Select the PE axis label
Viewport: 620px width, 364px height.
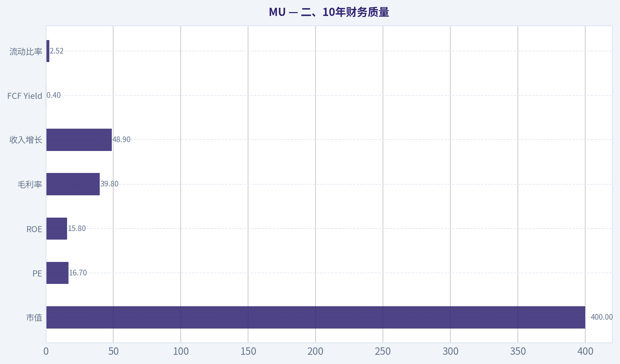click(x=37, y=273)
